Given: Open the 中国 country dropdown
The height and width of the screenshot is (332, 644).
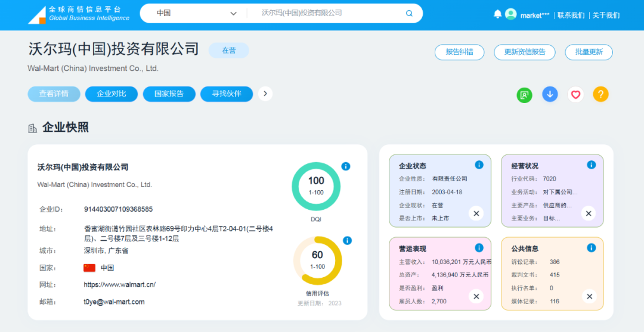Looking at the screenshot, I should (196, 13).
